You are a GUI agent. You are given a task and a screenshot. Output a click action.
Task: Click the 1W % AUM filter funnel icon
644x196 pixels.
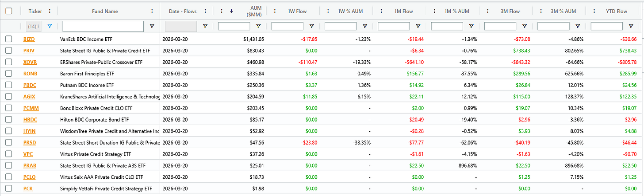[x=364, y=26]
